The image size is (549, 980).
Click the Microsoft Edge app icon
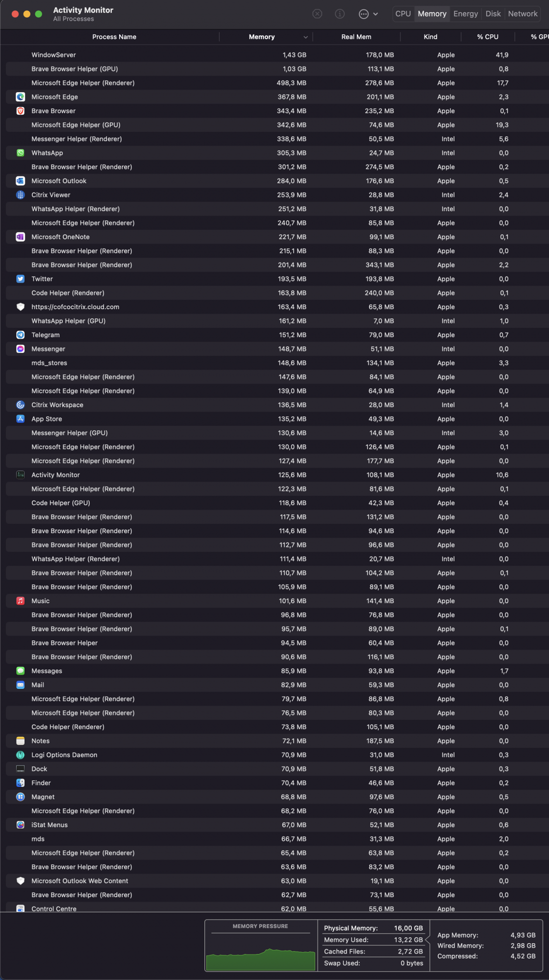[20, 97]
